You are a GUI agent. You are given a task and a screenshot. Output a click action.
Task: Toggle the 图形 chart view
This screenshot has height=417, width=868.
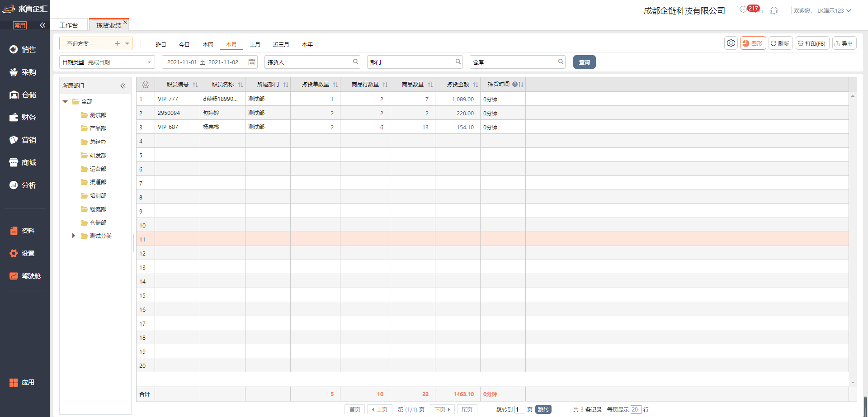pyautogui.click(x=753, y=43)
